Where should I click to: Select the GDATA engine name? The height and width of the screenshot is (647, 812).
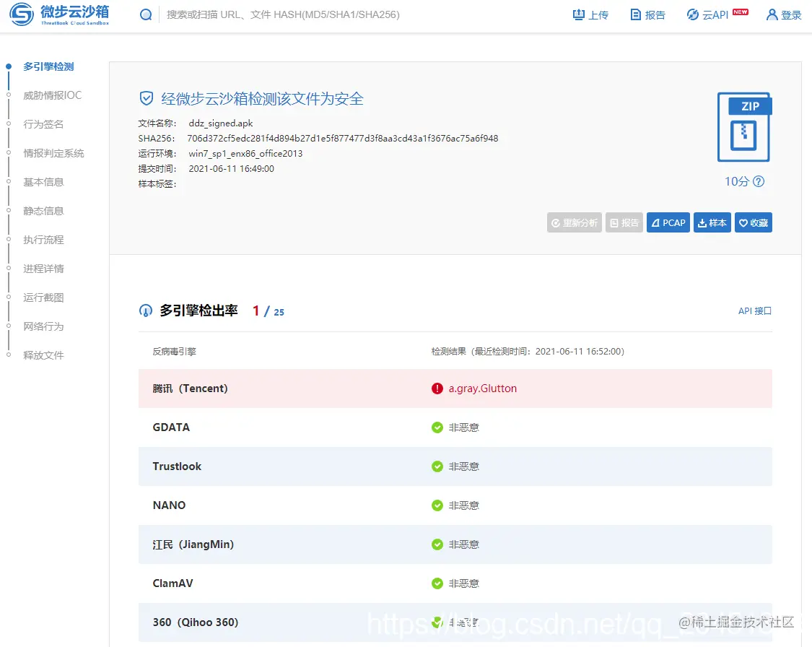click(x=171, y=427)
